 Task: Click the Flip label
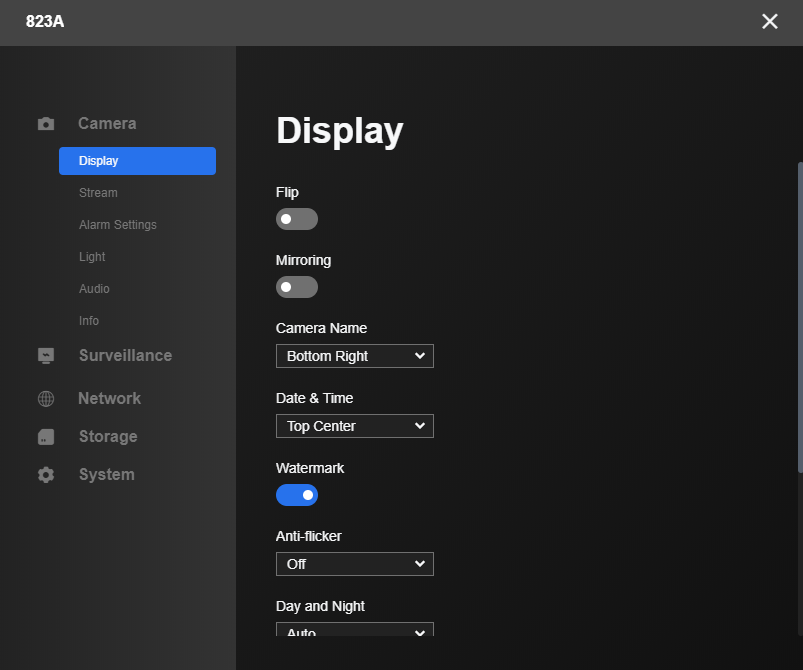click(x=287, y=193)
